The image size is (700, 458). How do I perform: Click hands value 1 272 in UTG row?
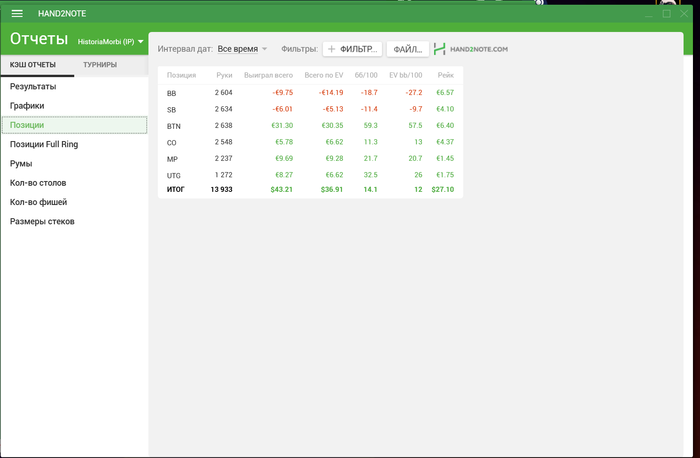223,175
